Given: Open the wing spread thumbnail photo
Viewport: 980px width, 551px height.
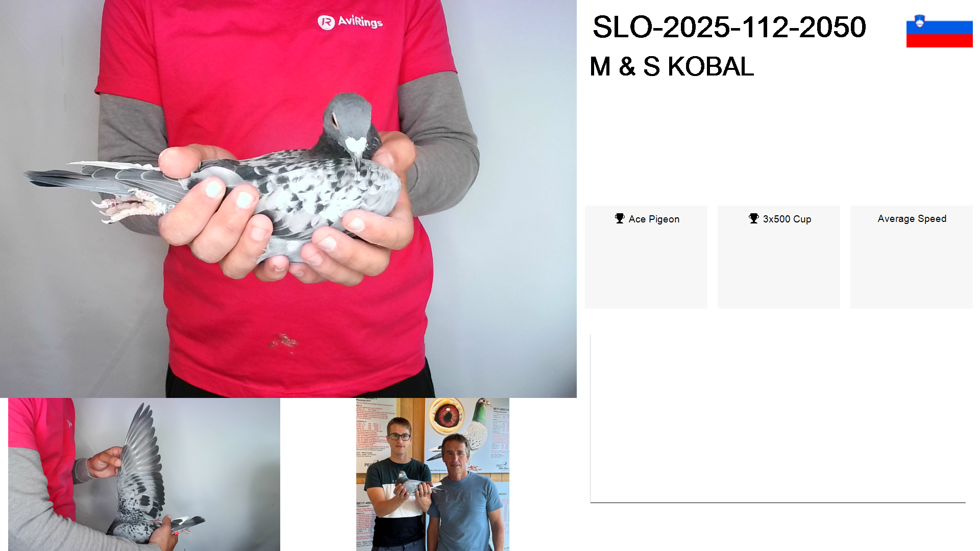Looking at the screenshot, I should (x=144, y=474).
